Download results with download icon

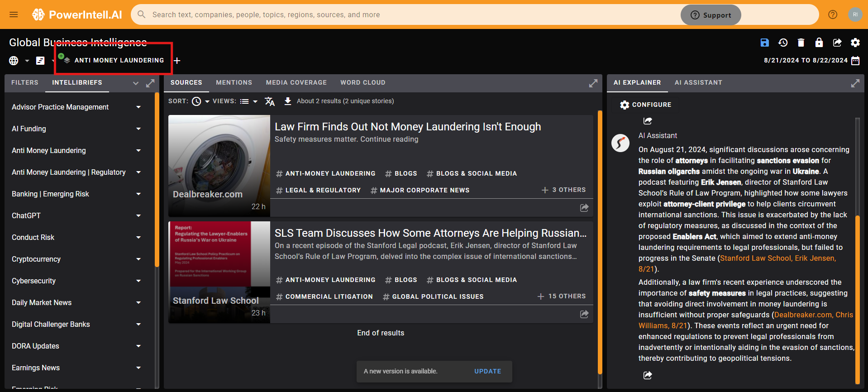tap(288, 101)
